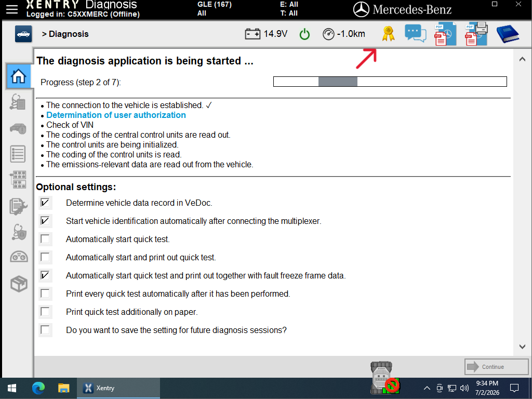Open the chat feedback speech-bubble icon
The image size is (532, 399).
[x=415, y=34]
